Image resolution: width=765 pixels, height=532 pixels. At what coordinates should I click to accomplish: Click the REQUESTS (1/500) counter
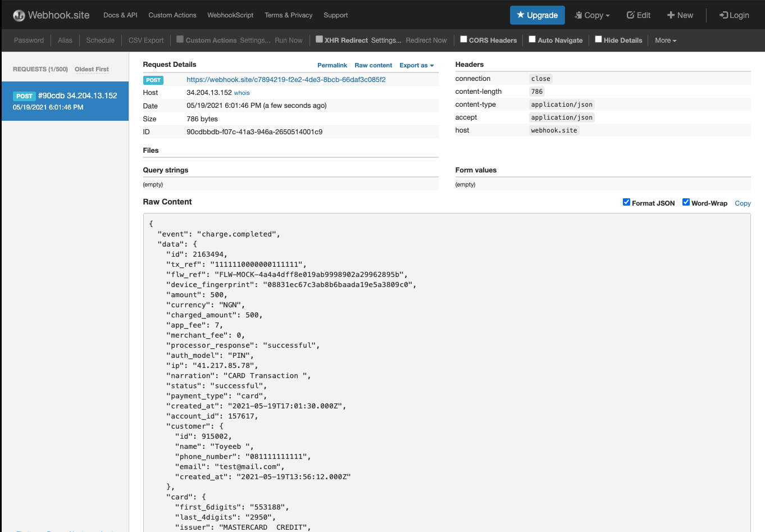coord(40,69)
